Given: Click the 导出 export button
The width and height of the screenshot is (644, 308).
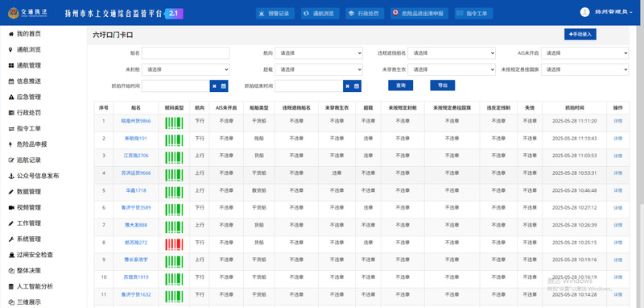Looking at the screenshot, I should click(x=442, y=85).
